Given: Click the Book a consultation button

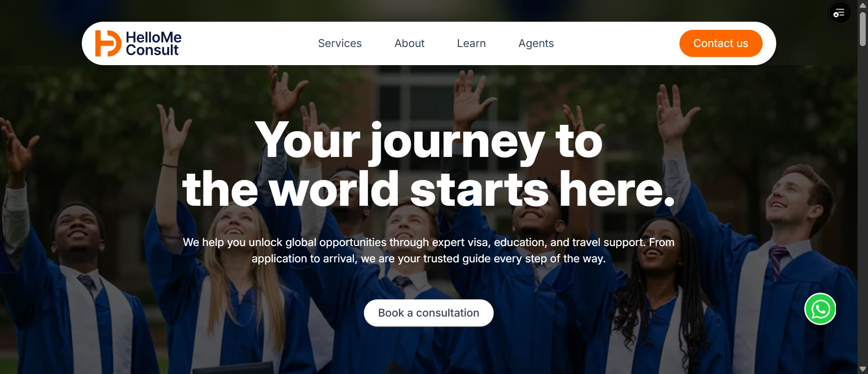Looking at the screenshot, I should pyautogui.click(x=429, y=313).
